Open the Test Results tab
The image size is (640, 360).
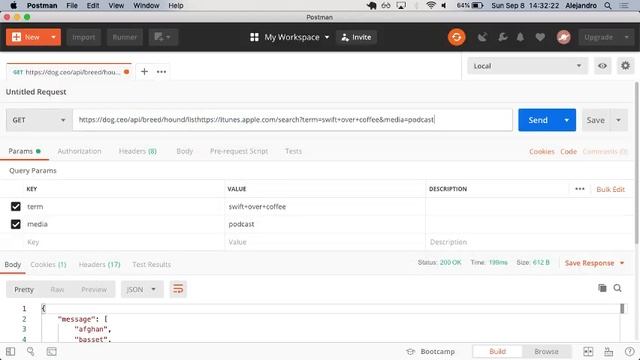click(151, 264)
